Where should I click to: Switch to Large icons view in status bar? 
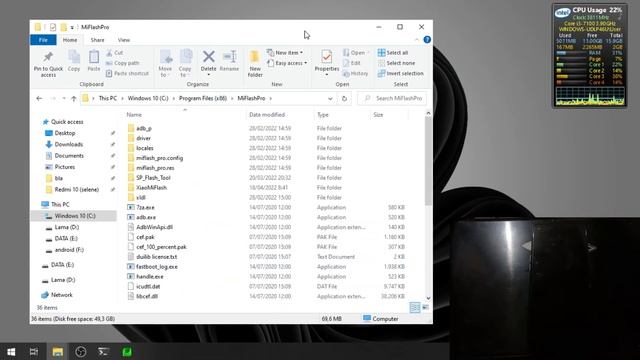(425, 307)
